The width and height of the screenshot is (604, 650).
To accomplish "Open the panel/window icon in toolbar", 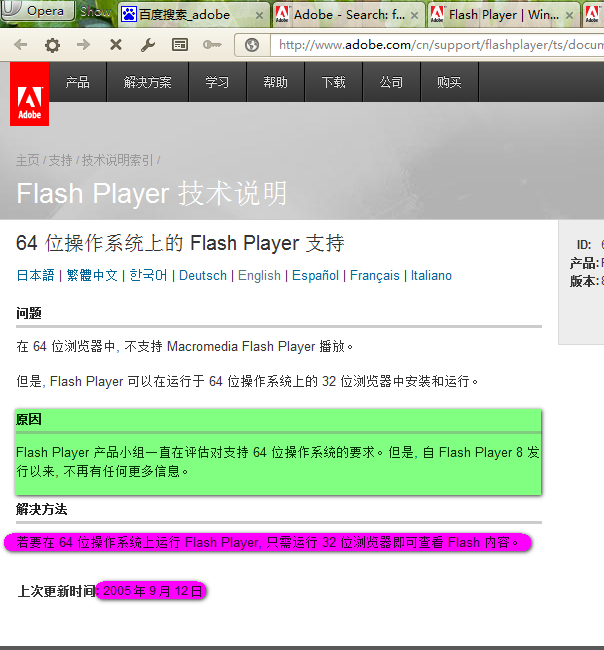I will coord(180,44).
